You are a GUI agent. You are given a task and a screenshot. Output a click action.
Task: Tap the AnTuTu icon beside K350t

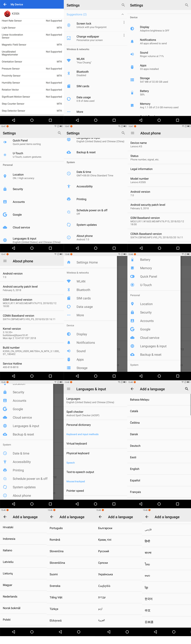[7, 13]
